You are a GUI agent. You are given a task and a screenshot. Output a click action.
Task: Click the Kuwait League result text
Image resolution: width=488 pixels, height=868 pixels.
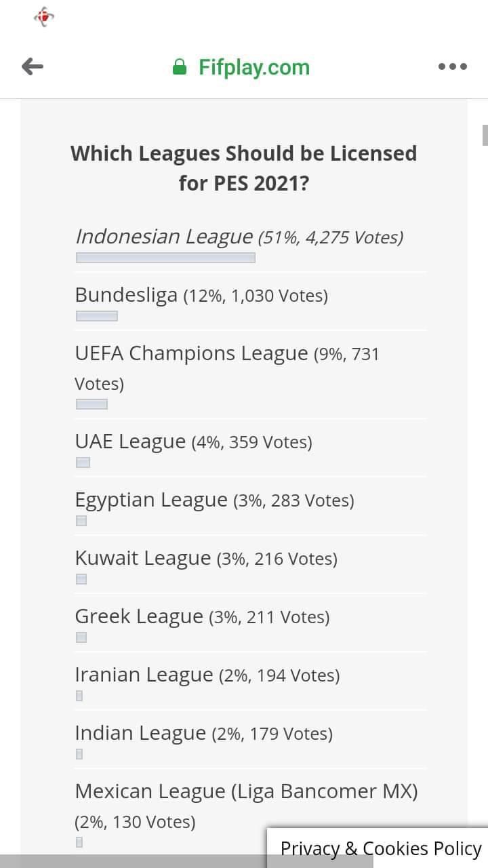pos(206,558)
